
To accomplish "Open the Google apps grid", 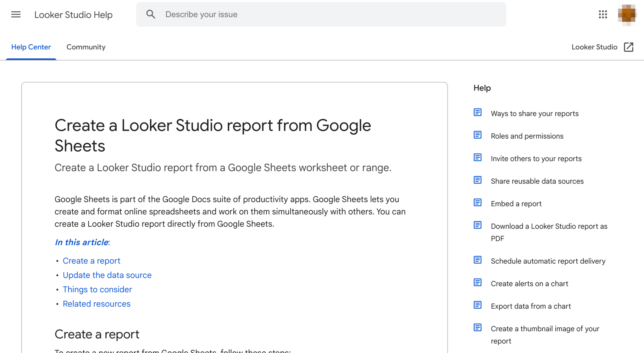I will (602, 14).
